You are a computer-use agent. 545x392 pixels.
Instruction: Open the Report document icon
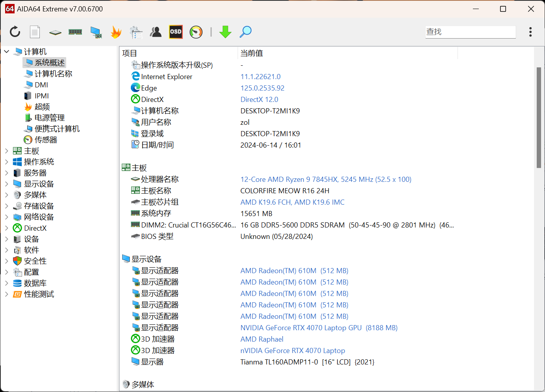pyautogui.click(x=35, y=32)
